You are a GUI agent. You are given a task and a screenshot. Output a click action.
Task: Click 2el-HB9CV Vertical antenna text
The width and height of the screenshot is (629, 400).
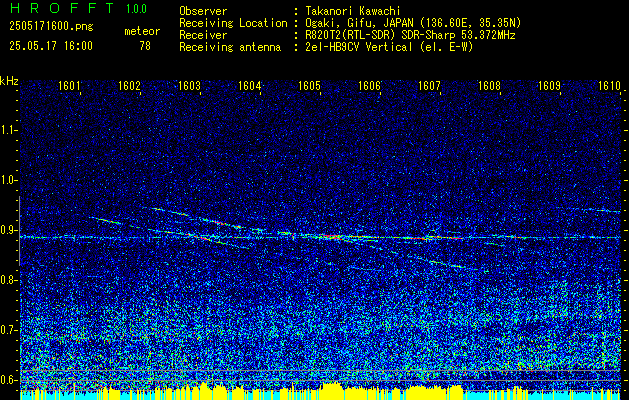(x=390, y=47)
